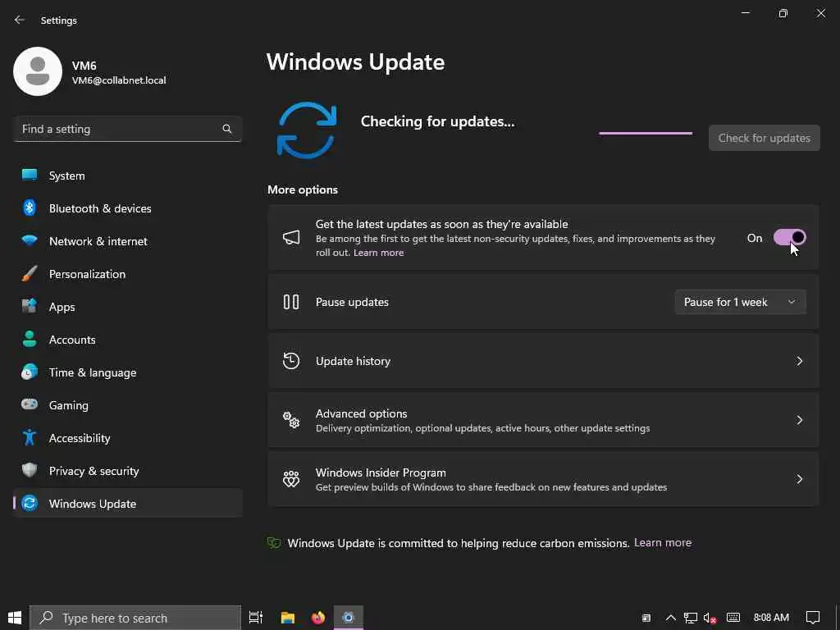Click Learn more under latest updates description

click(x=378, y=253)
